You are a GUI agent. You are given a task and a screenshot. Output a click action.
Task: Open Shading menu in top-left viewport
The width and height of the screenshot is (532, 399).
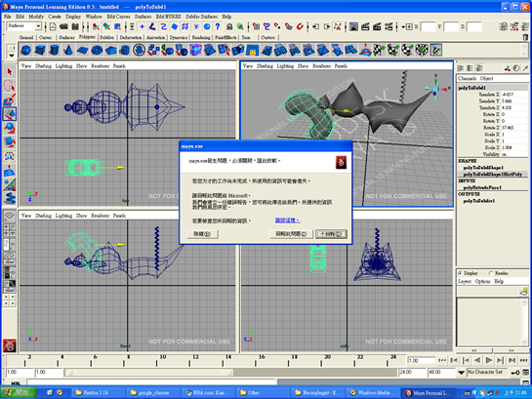43,66
